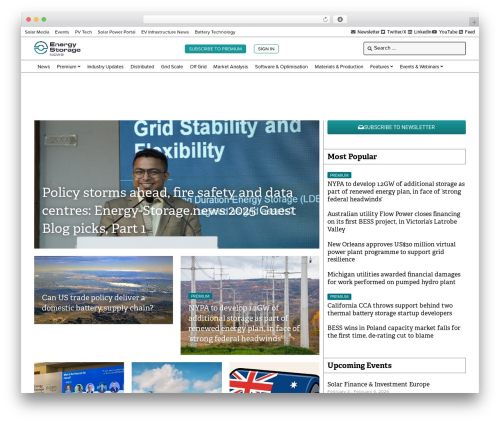Open NYPA 12GW storage article image card

(250, 305)
